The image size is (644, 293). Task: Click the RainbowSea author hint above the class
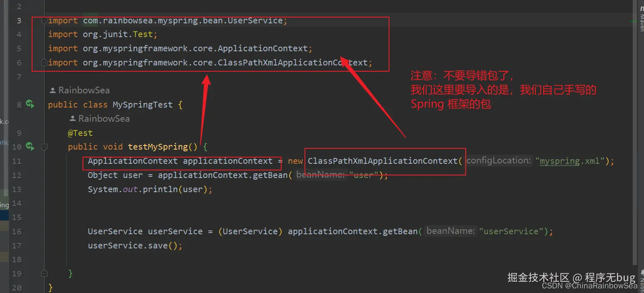79,90
